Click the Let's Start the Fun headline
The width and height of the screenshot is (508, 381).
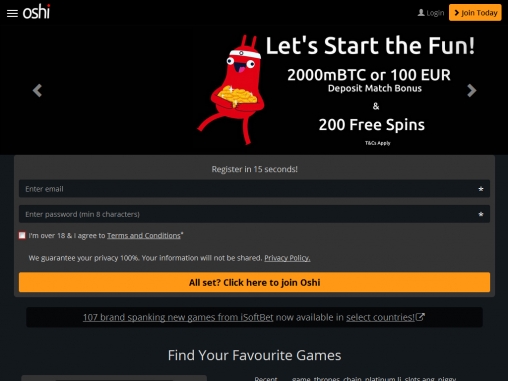[x=370, y=45]
